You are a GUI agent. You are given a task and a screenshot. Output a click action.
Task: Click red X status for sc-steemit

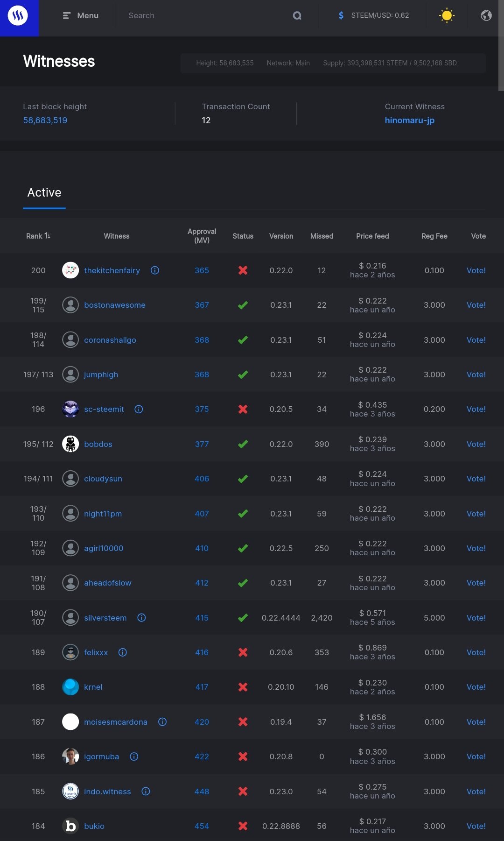(x=243, y=409)
